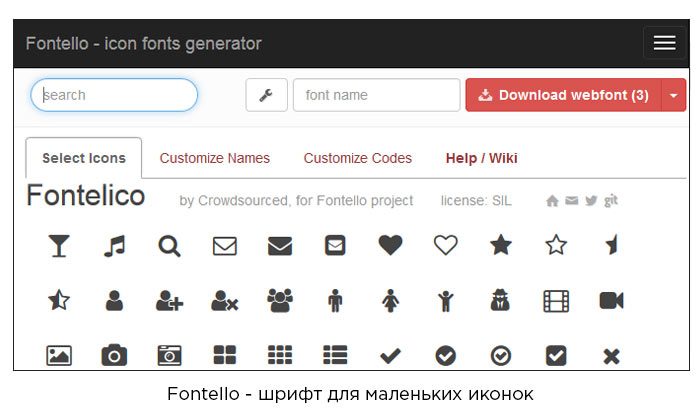The width and height of the screenshot is (700, 417).
Task: Select the film strip icon
Action: click(556, 301)
